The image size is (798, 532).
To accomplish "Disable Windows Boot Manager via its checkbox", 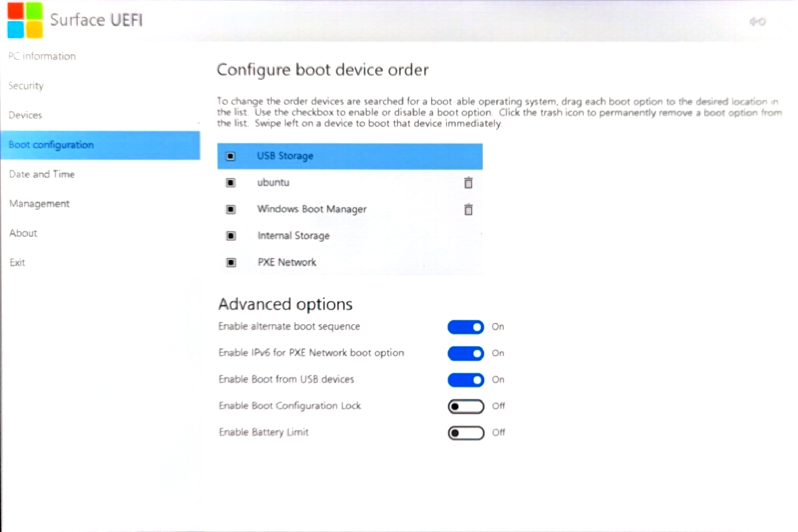I will tap(230, 210).
